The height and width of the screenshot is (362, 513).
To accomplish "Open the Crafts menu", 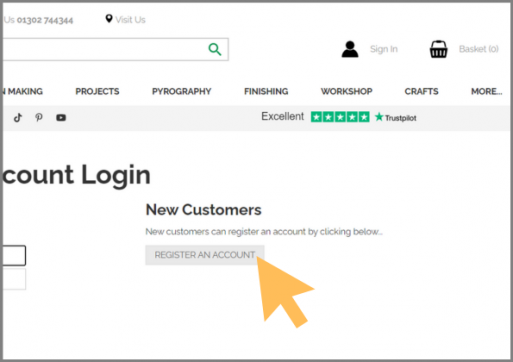I will pyautogui.click(x=421, y=91).
